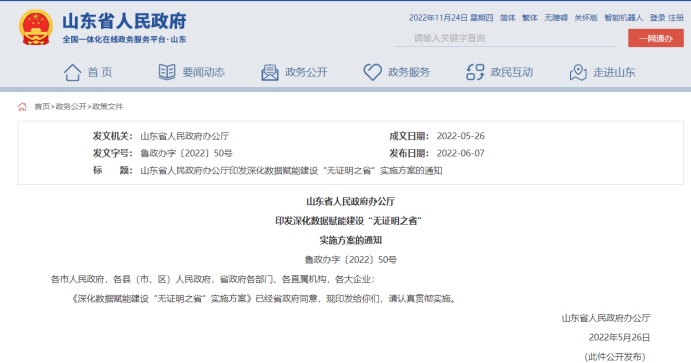Click 成文日期 value 2022-05-26
This screenshot has height=363, width=691.
[461, 136]
